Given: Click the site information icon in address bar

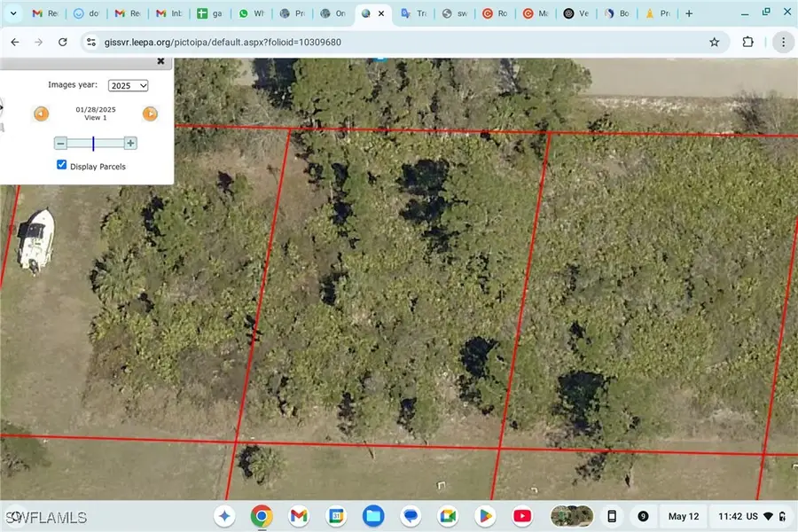Looking at the screenshot, I should coord(90,42).
